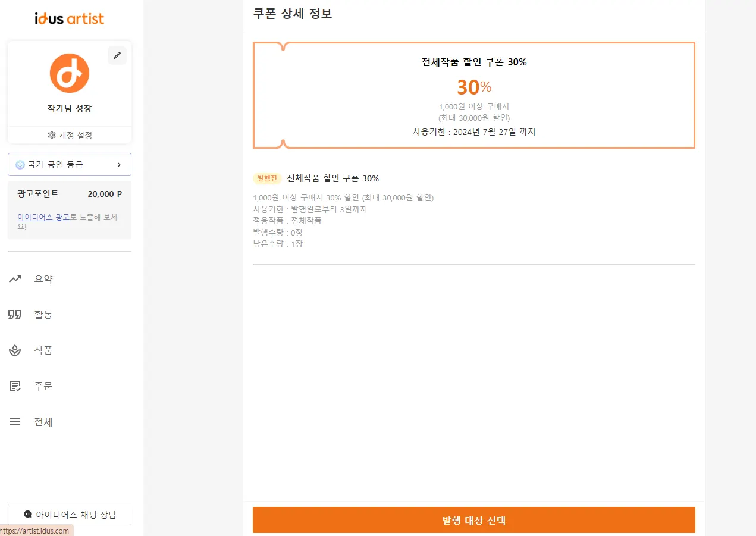Click the pencil edit profile icon

point(117,55)
